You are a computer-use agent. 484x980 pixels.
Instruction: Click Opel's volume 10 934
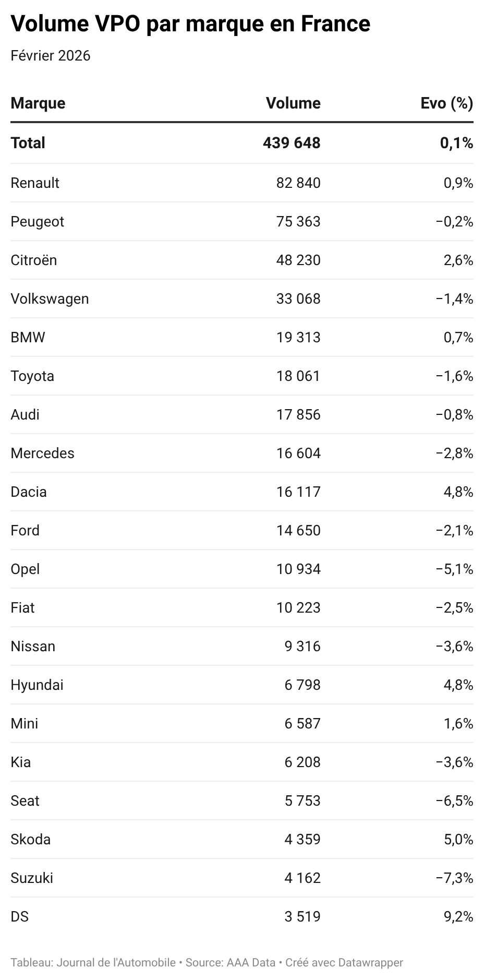click(x=298, y=569)
